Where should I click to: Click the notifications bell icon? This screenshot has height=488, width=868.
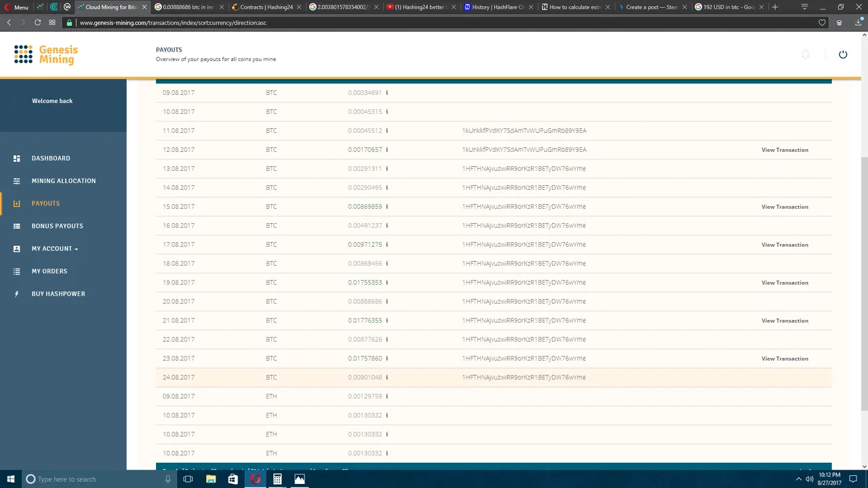(805, 54)
